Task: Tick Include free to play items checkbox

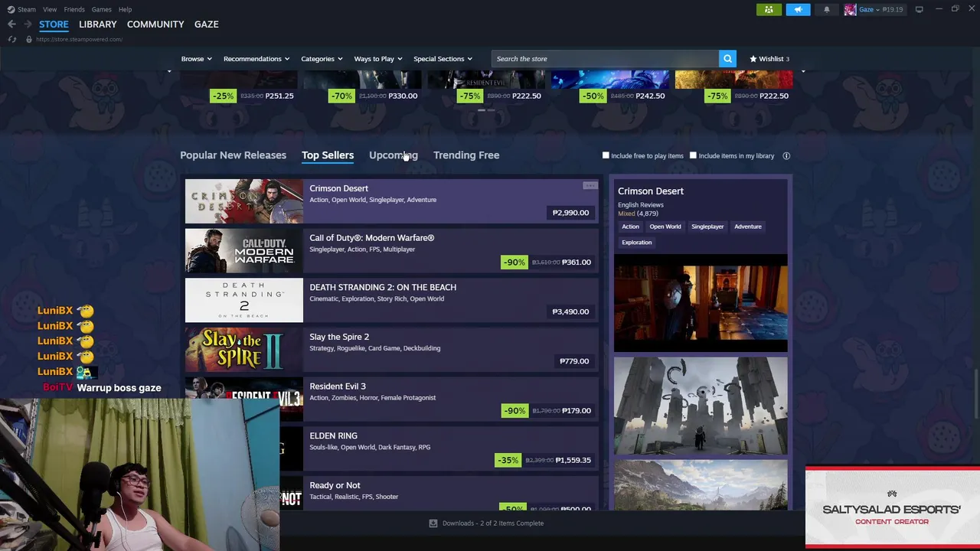Action: (x=606, y=155)
